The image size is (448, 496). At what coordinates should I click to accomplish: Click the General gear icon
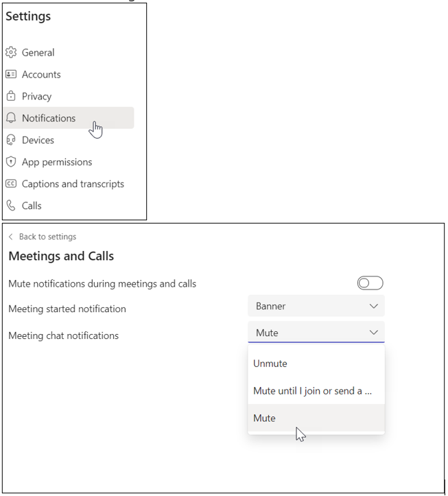click(x=11, y=52)
